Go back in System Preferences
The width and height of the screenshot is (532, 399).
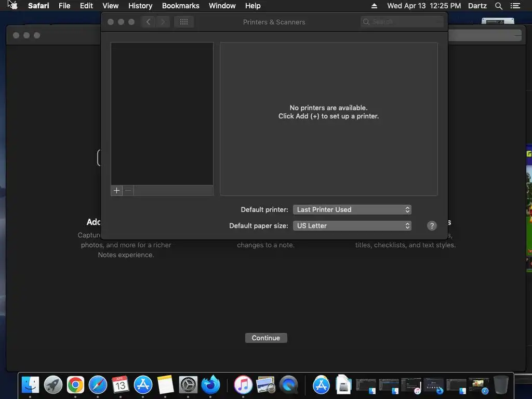[148, 22]
